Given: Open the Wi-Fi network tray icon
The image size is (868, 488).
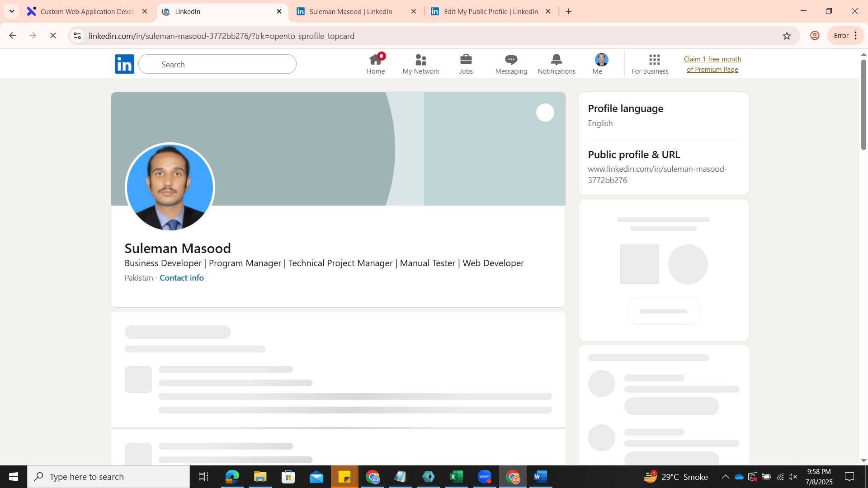Looking at the screenshot, I should tap(780, 477).
